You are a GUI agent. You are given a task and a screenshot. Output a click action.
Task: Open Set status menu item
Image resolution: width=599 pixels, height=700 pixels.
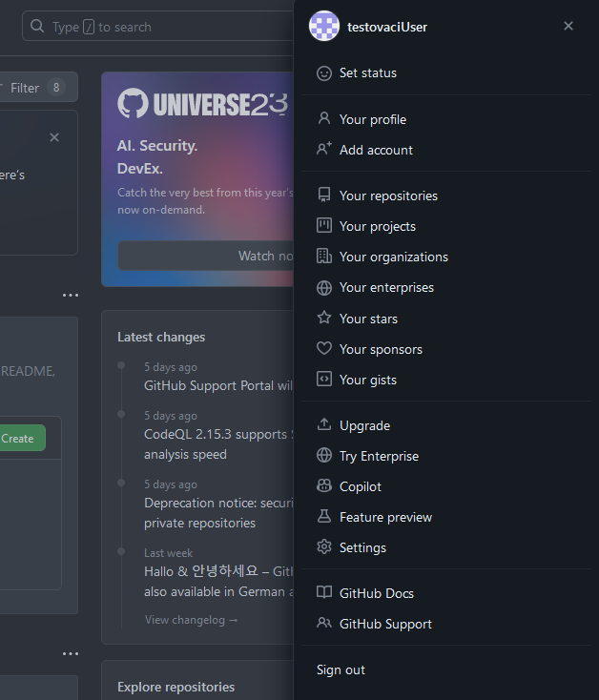(446, 73)
